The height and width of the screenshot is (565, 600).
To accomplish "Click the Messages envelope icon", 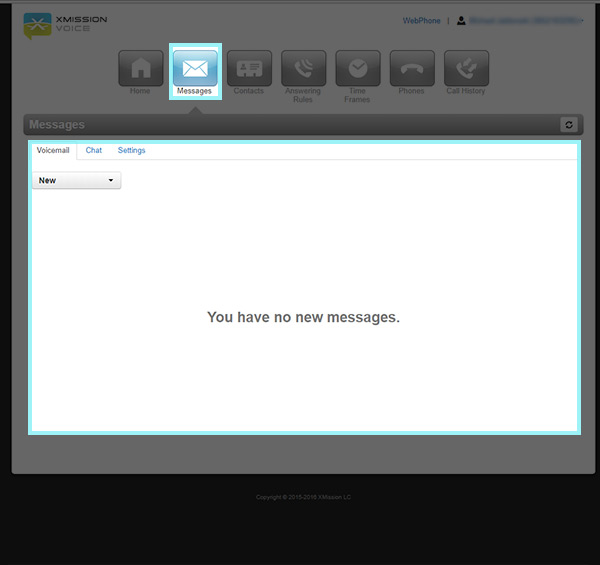I will coord(195,68).
